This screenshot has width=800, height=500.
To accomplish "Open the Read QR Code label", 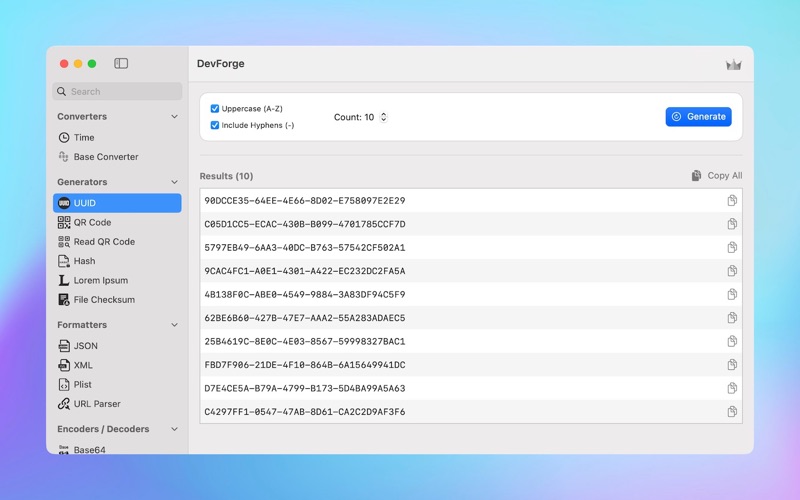I will [104, 241].
